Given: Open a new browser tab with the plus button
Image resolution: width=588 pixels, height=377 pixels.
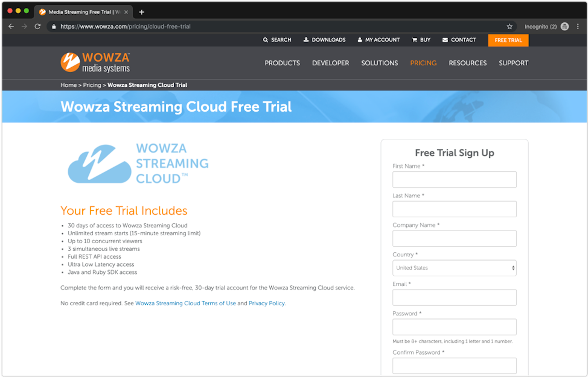Looking at the screenshot, I should [141, 11].
